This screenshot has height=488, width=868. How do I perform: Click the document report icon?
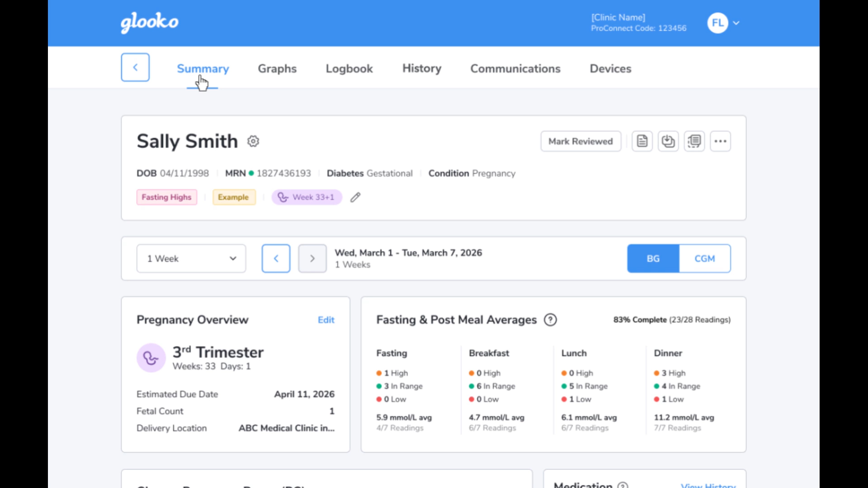click(642, 141)
